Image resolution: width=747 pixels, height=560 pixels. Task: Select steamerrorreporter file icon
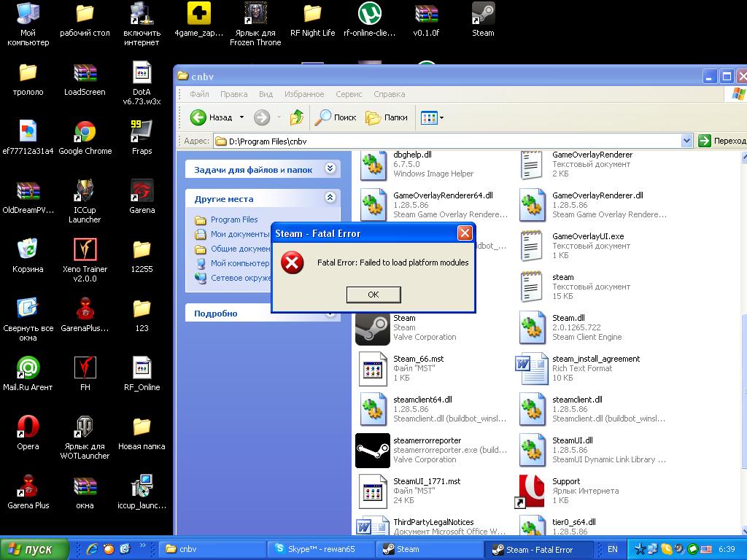tap(373, 451)
